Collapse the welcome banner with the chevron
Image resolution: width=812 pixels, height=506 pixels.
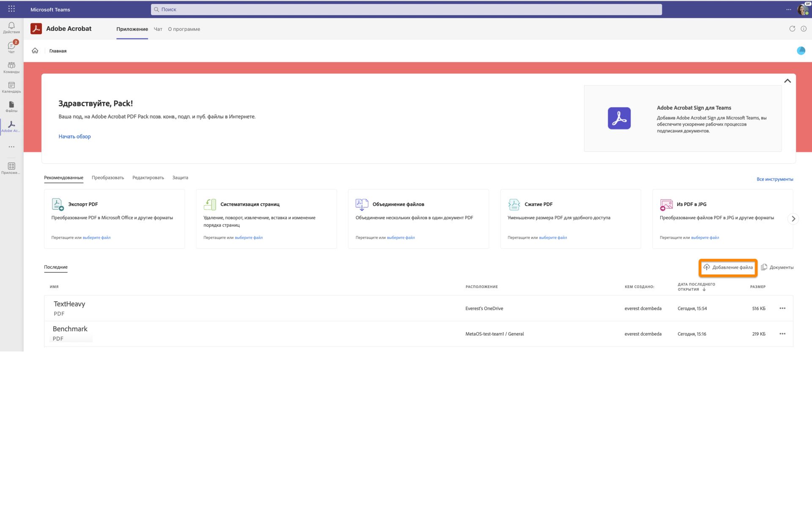tap(787, 81)
